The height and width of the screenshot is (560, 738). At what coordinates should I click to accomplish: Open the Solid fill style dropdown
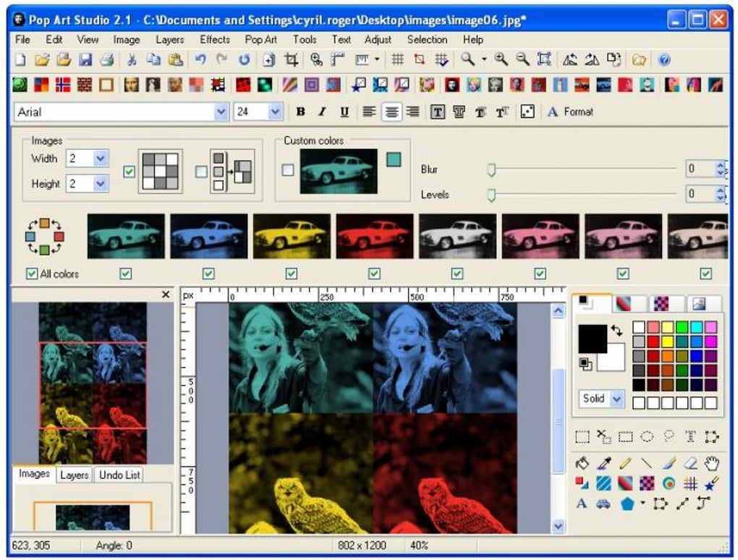pyautogui.click(x=616, y=399)
